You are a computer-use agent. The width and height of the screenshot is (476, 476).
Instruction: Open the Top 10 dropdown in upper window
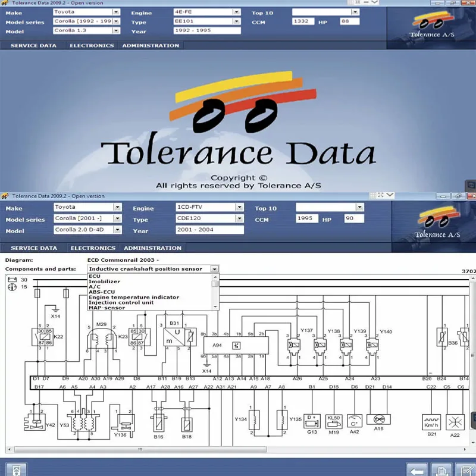click(355, 12)
